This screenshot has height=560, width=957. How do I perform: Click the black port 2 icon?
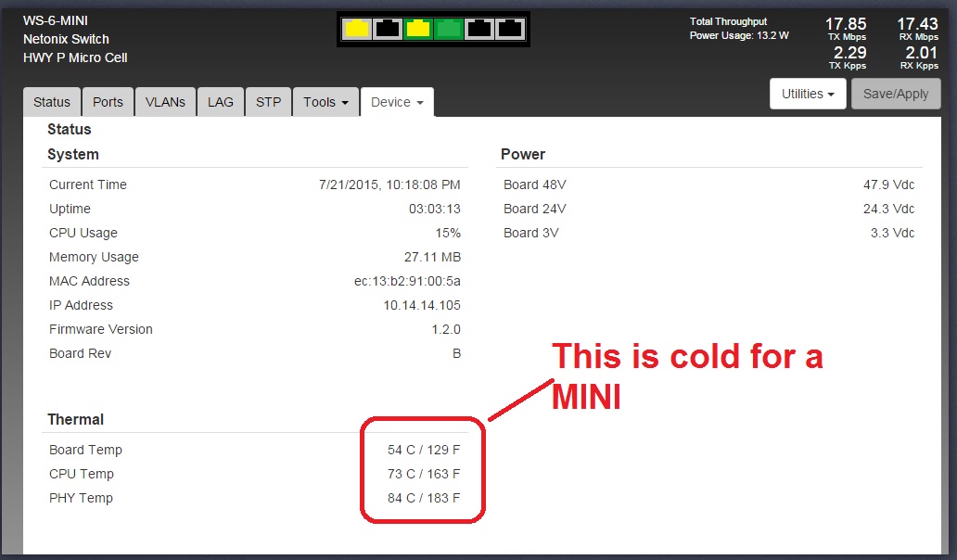tap(388, 29)
